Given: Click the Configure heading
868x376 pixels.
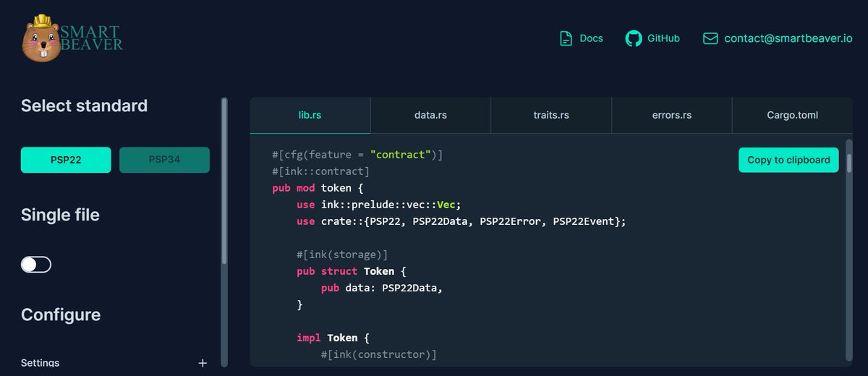Looking at the screenshot, I should pos(61,315).
